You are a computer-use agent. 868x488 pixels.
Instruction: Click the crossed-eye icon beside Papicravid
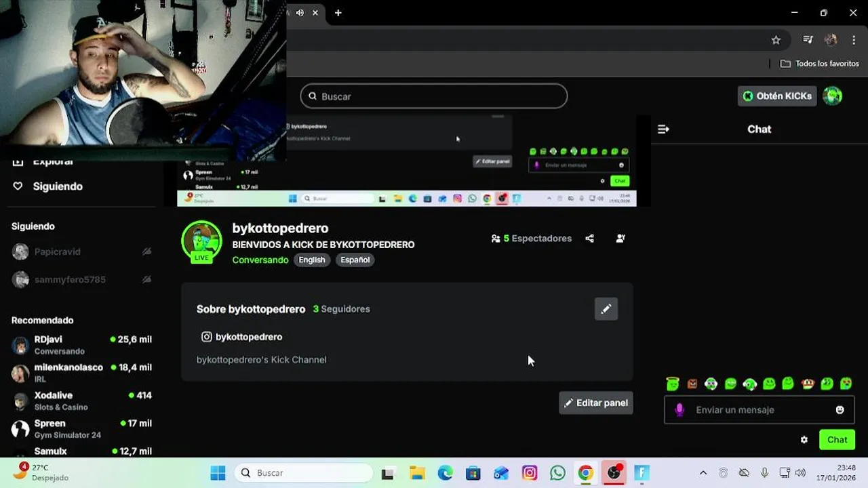[x=146, y=251]
